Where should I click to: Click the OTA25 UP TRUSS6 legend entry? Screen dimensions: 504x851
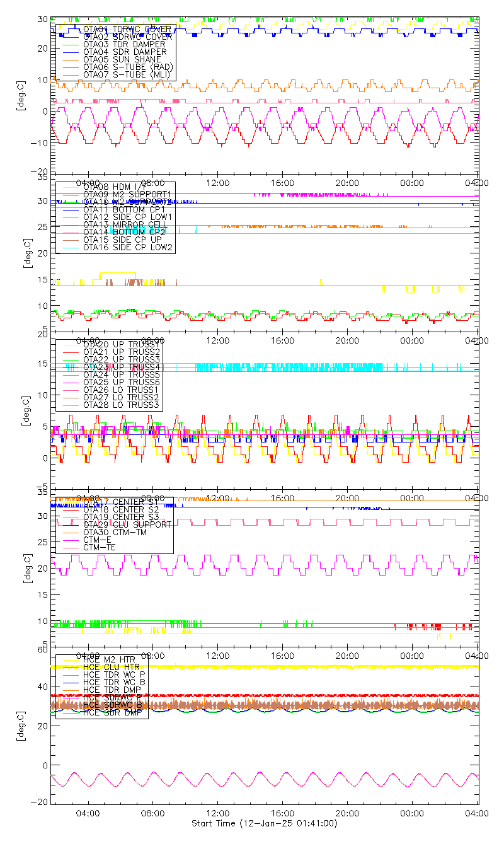coord(122,382)
